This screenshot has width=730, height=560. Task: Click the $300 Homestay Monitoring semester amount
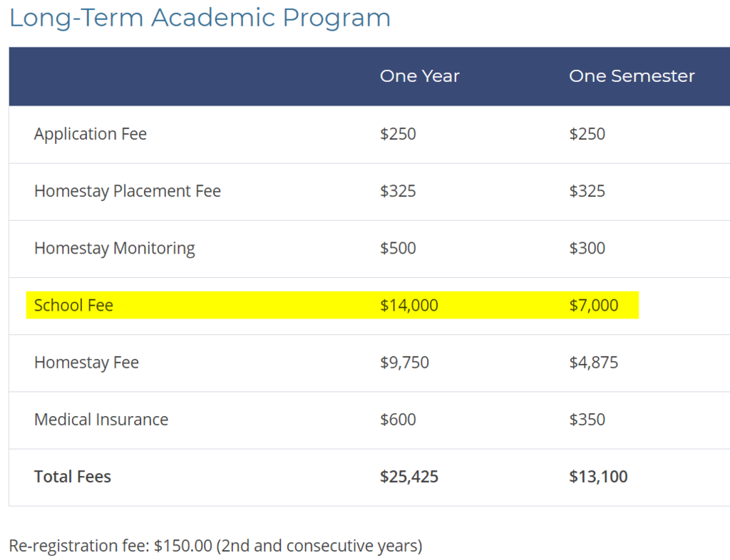[x=587, y=248]
